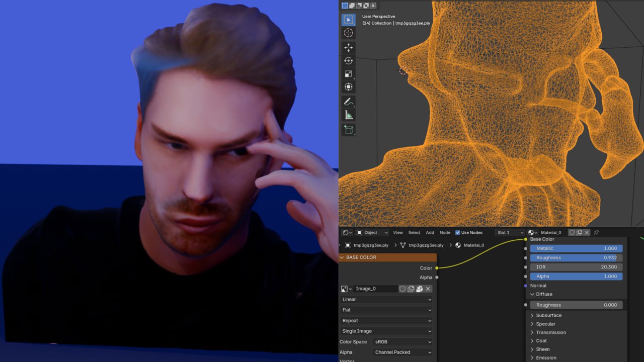The image size is (644, 362).
Task: Open the View menu in node editor
Action: [398, 233]
